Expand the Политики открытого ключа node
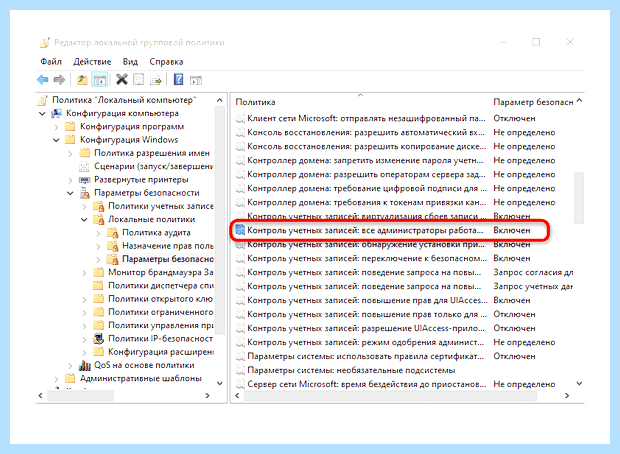The width and height of the screenshot is (620, 454). (x=84, y=299)
